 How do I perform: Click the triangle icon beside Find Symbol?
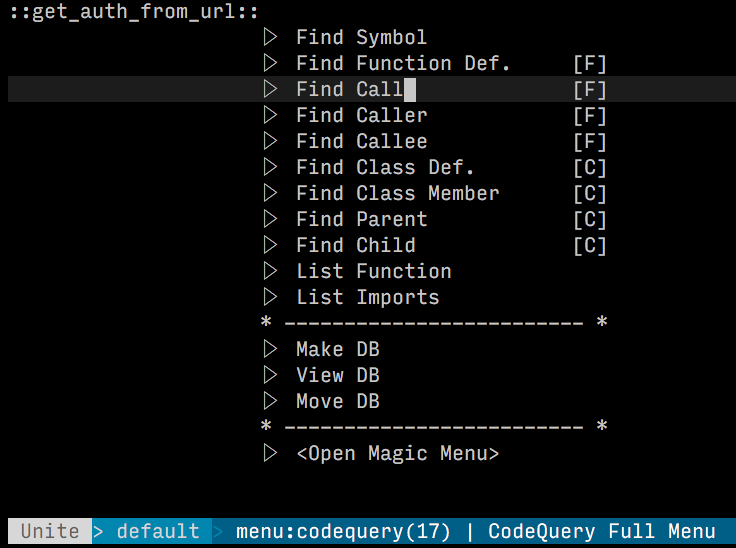tap(270, 37)
